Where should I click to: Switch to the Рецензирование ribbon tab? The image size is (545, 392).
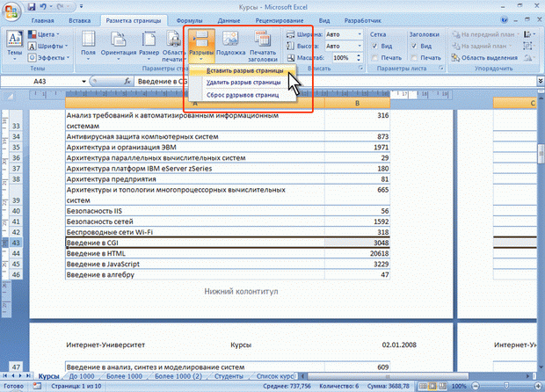pos(280,21)
